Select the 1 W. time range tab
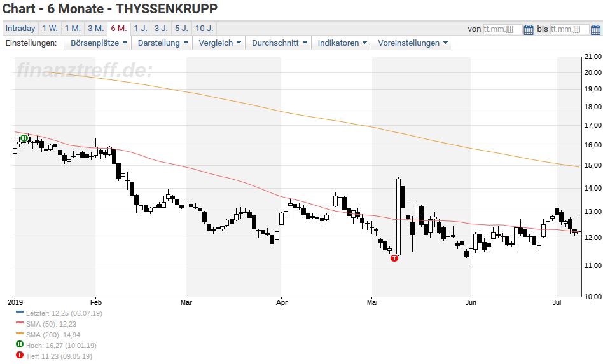The image size is (603, 364). pyautogui.click(x=50, y=29)
